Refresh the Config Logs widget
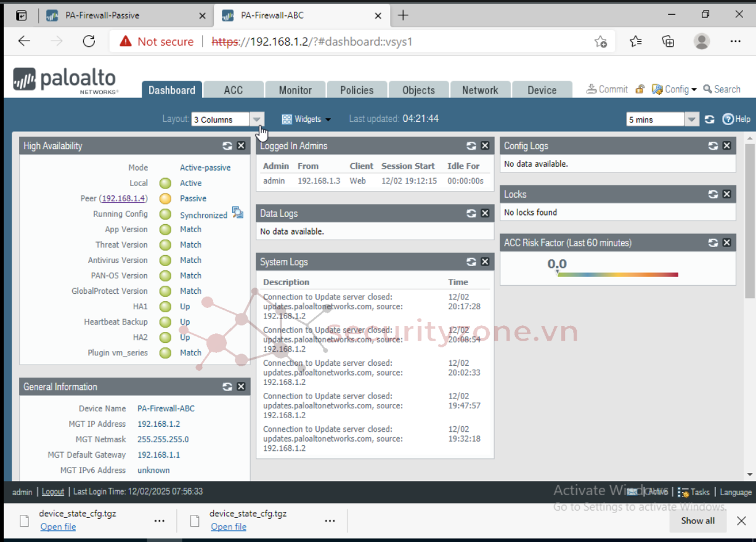This screenshot has height=542, width=756. pyautogui.click(x=713, y=146)
